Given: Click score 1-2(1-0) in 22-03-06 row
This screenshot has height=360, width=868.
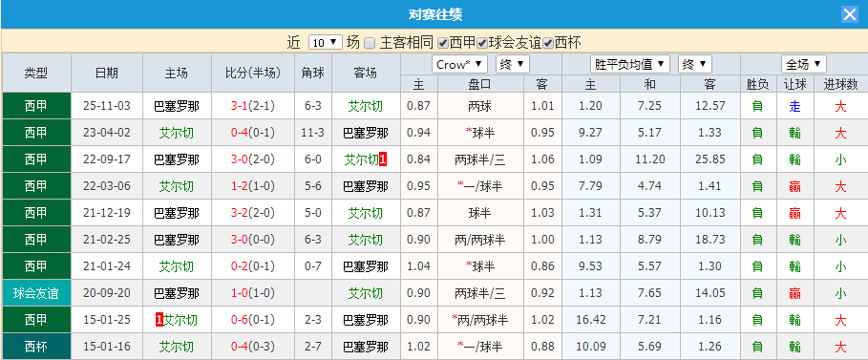Looking at the screenshot, I should point(253,186).
